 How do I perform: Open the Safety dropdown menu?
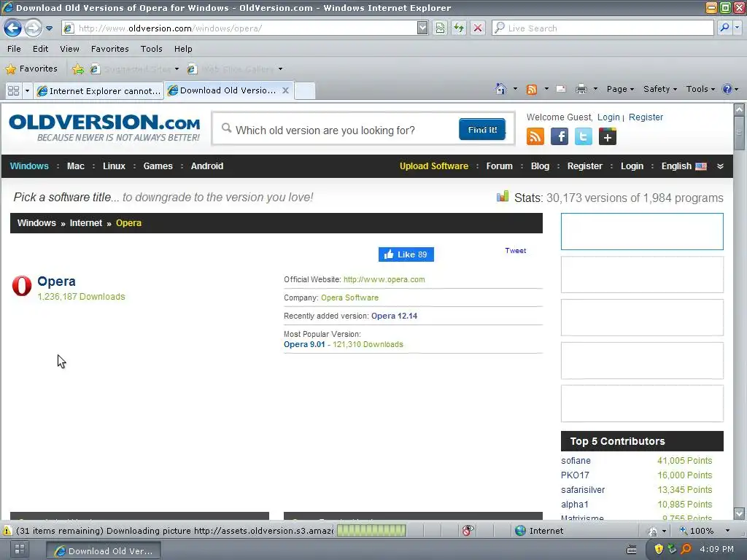[x=659, y=89]
